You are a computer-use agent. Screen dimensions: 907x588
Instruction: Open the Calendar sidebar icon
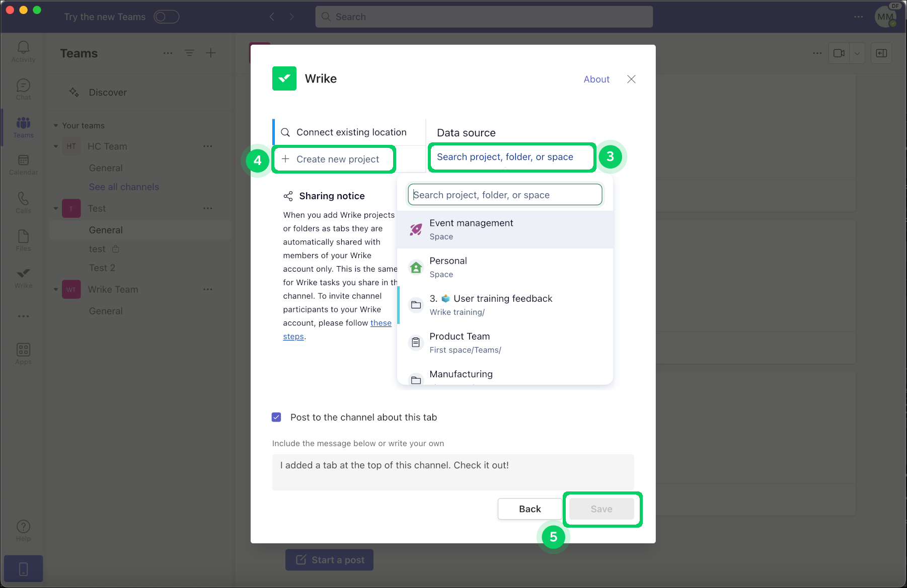click(23, 164)
